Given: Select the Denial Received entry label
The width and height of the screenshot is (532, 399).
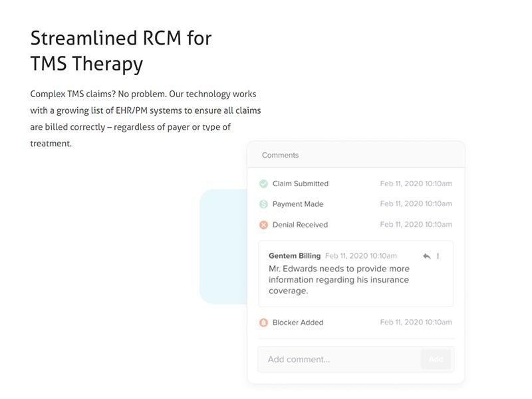Looking at the screenshot, I should coord(300,225).
